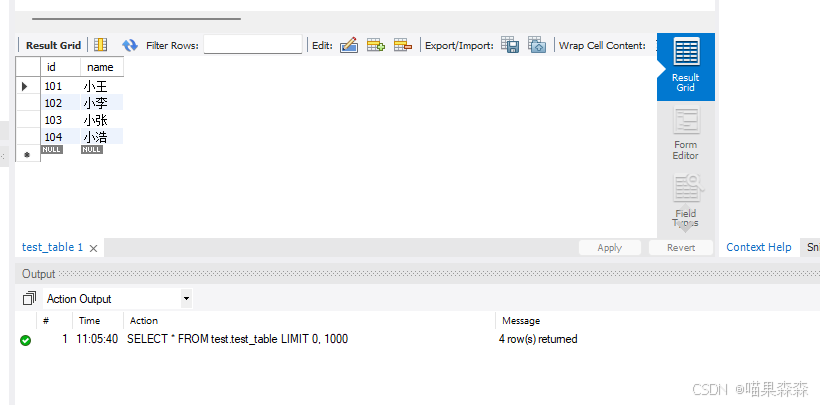Open the Result Grid side panel button
The height and width of the screenshot is (405, 820).
tap(686, 66)
